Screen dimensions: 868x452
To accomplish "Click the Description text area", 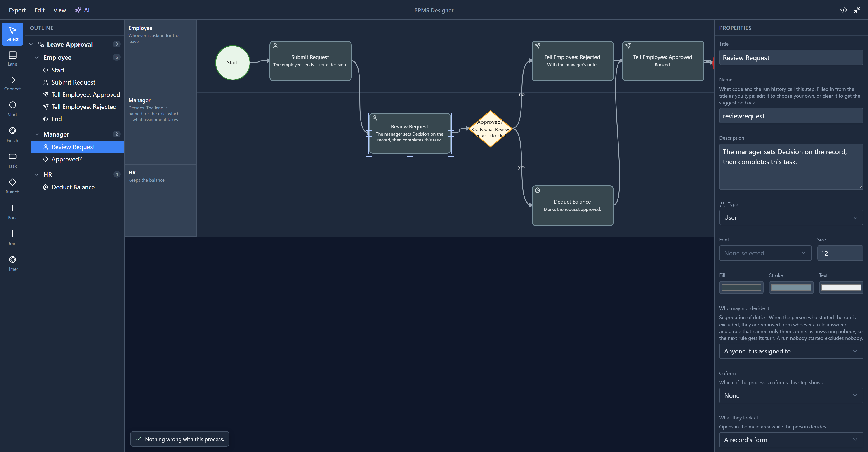I will coord(791,167).
